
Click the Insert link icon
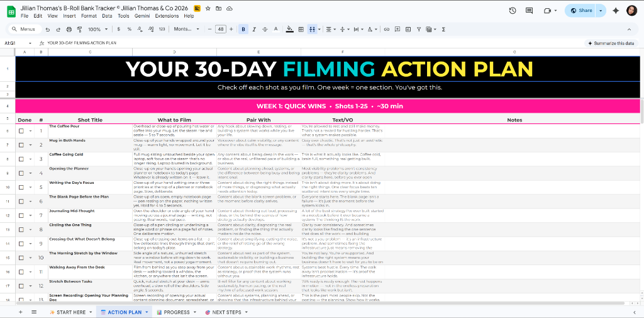tap(387, 29)
